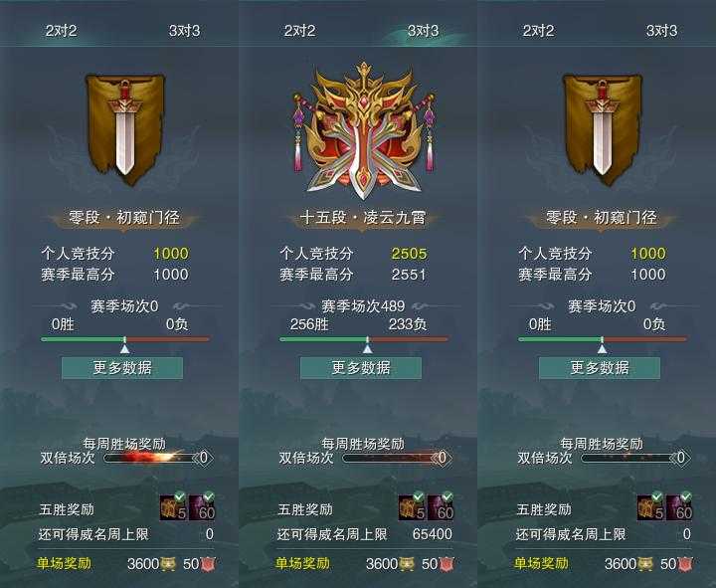Open 更多数据 under the 489 matches record

[361, 368]
